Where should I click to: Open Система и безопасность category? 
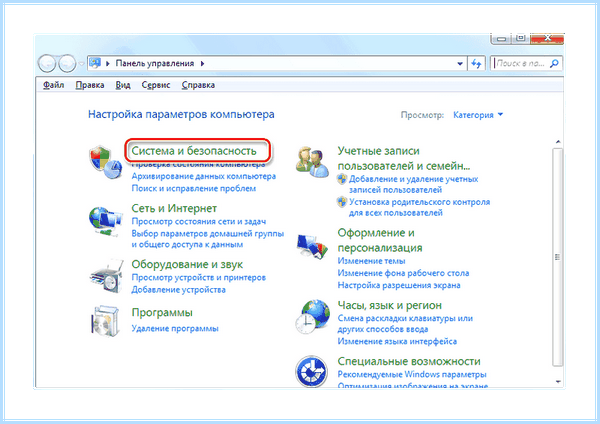(194, 151)
